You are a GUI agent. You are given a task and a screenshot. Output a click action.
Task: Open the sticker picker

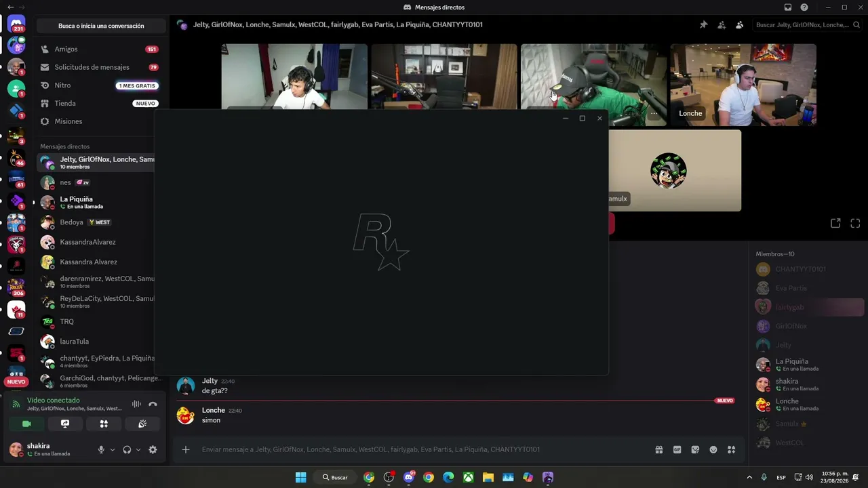(695, 449)
